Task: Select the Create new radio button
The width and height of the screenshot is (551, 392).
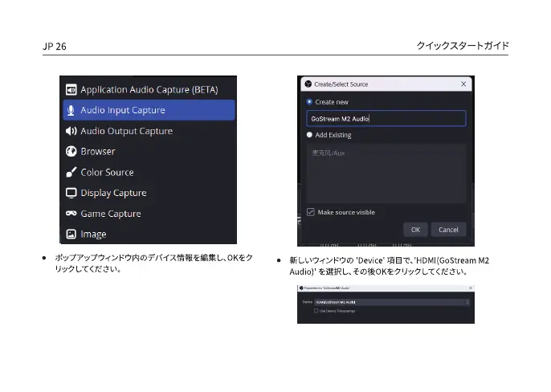Action: 309,102
